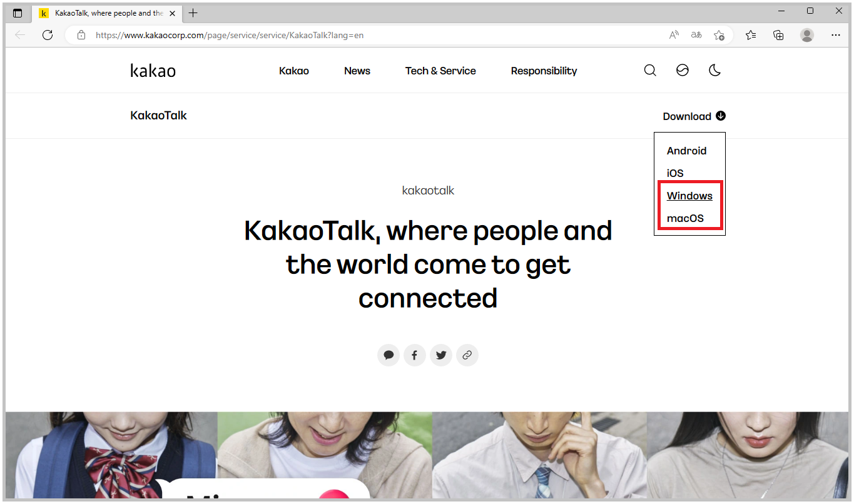Open the browser profile avatar
This screenshot has width=854, height=504.
[x=807, y=35]
